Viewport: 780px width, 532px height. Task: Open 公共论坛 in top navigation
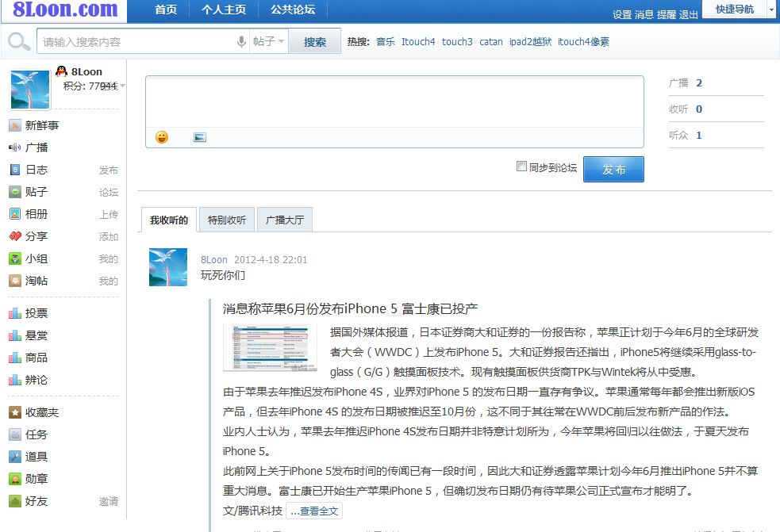pos(293,10)
